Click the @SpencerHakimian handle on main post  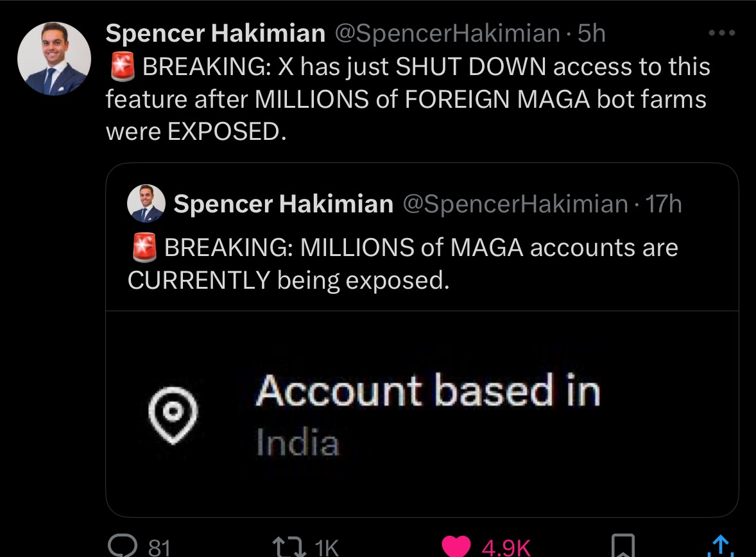coord(447,33)
